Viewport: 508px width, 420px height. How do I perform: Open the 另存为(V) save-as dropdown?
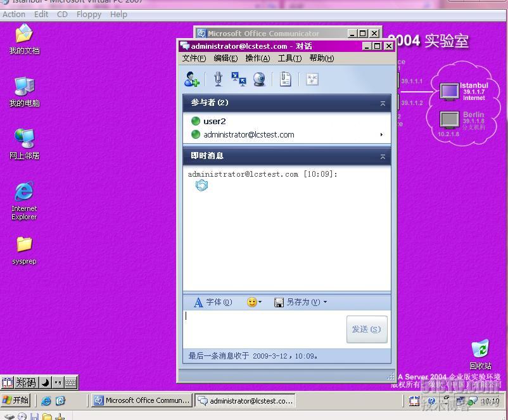(x=300, y=302)
